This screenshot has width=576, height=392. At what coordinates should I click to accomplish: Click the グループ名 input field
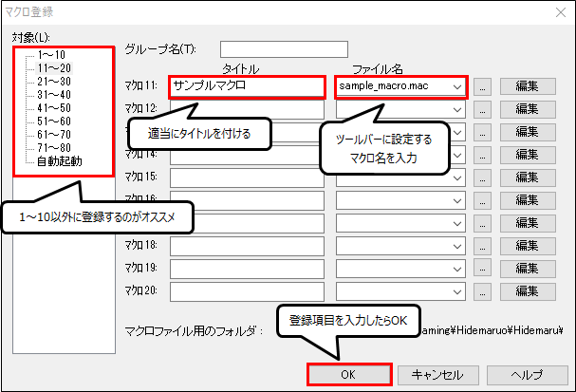[284, 49]
